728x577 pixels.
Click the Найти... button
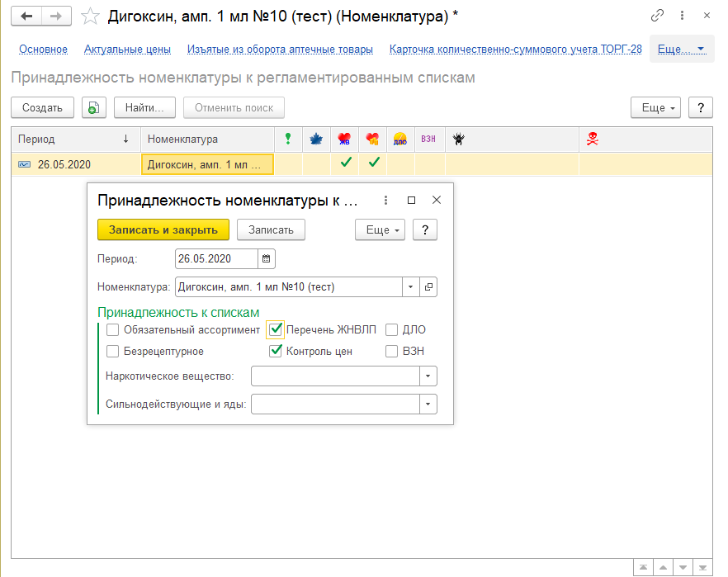pyautogui.click(x=144, y=107)
